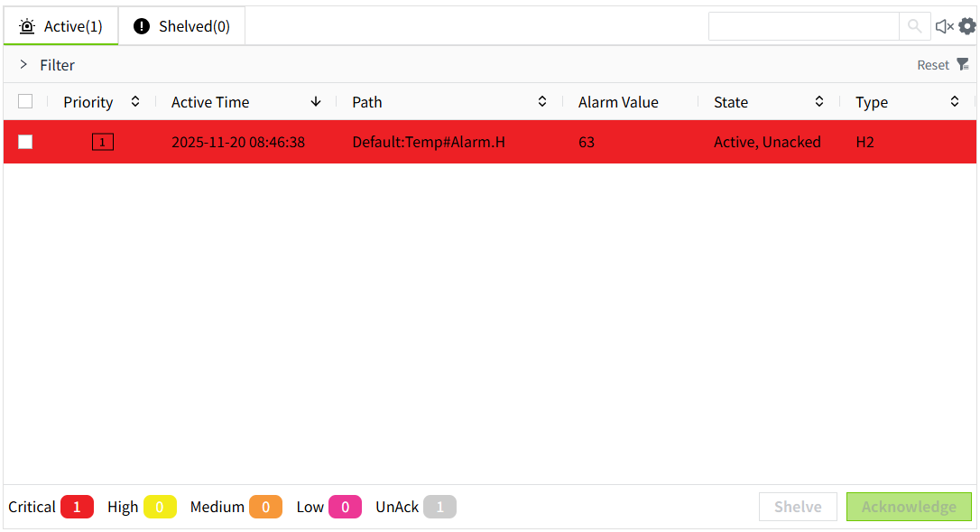Image resolution: width=980 pixels, height=532 pixels.
Task: Sort by Priority column arrows
Action: click(x=135, y=102)
